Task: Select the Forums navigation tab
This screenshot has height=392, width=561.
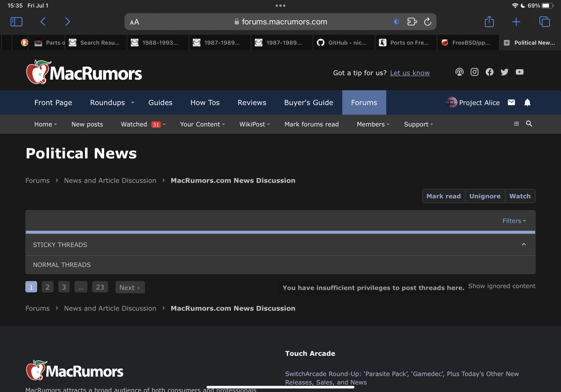Action: (x=364, y=103)
